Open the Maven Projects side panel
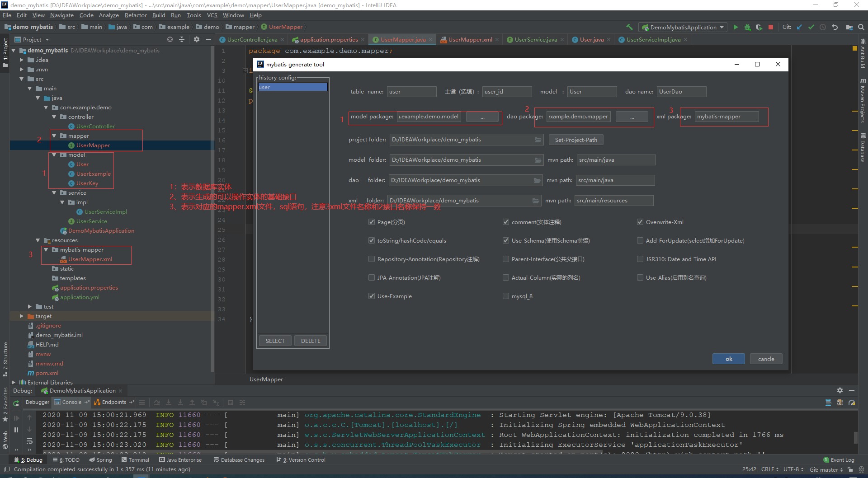Viewport: 868px width, 478px height. tap(863, 100)
